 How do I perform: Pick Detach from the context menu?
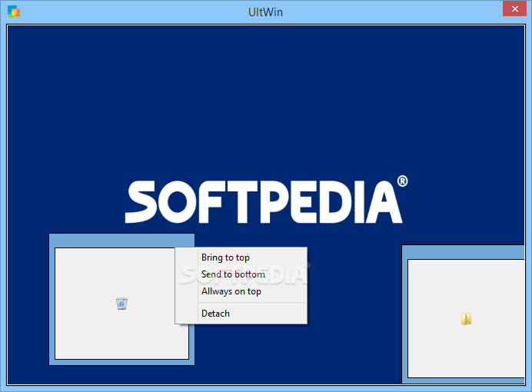click(241, 314)
